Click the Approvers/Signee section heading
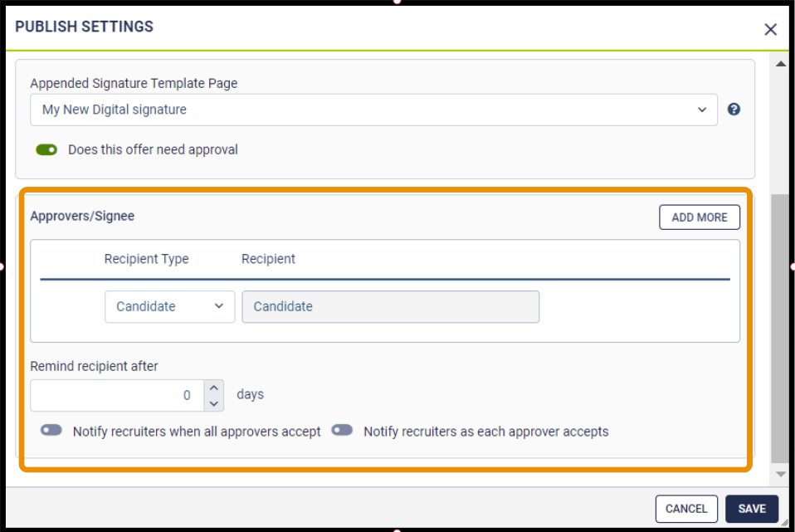795x532 pixels. [x=82, y=216]
